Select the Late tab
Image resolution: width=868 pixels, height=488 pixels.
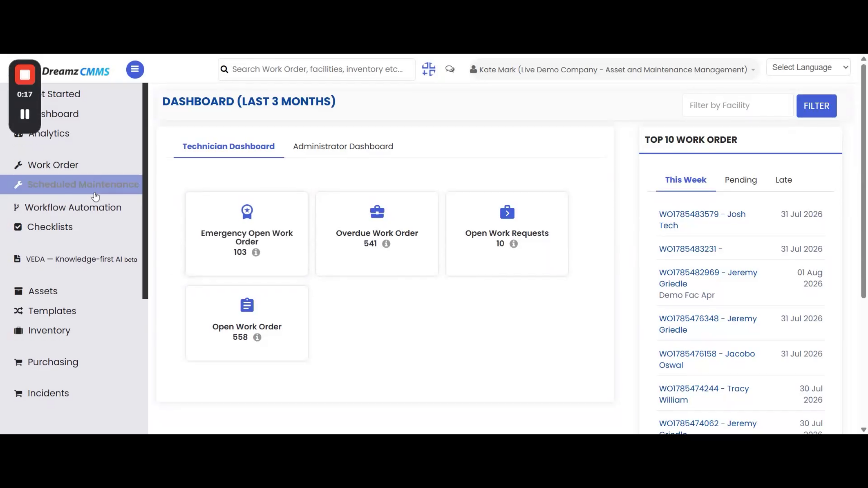784,180
